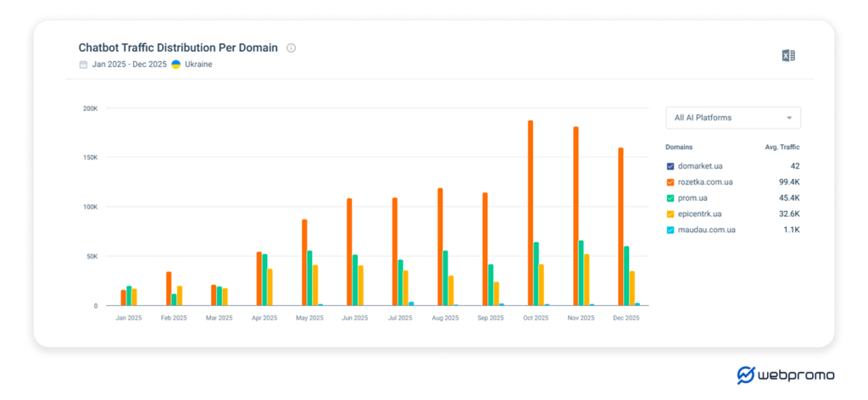This screenshot has width=868, height=400.
Task: Click the yellow epicentrk bar for Nov 2025
Action: tap(587, 280)
